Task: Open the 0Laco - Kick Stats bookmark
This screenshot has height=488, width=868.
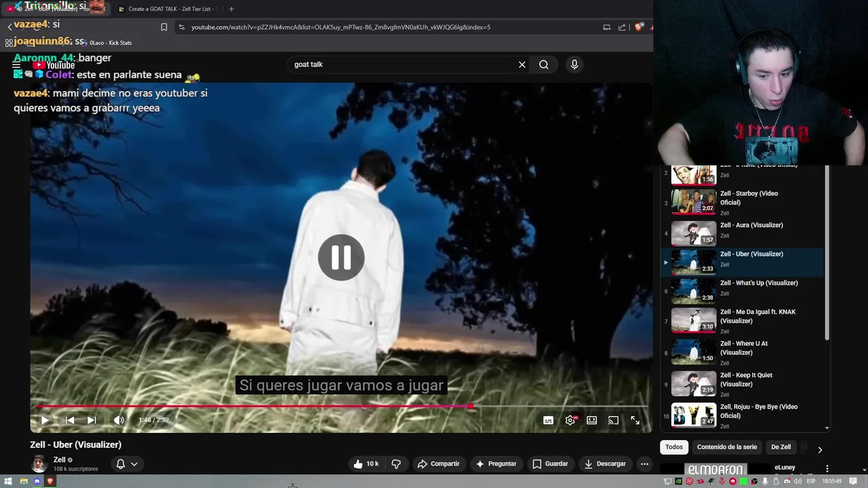Action: coord(106,43)
